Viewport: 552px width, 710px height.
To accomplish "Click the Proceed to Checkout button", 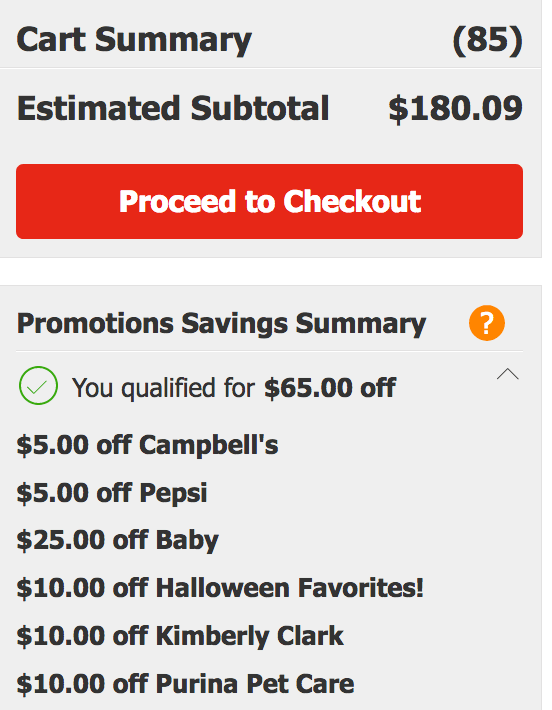I will (x=269, y=201).
